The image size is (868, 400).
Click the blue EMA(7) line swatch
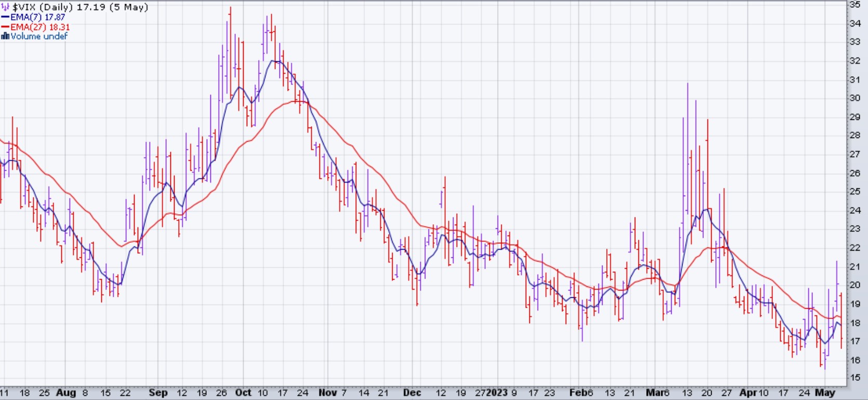coord(5,17)
